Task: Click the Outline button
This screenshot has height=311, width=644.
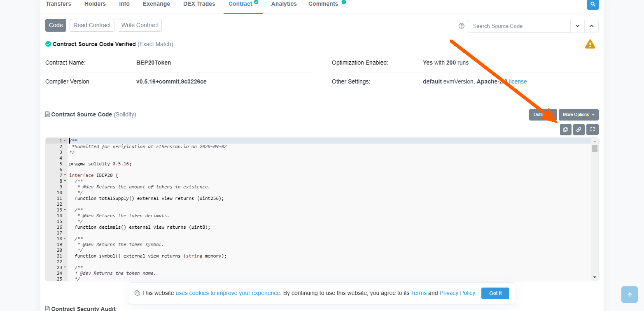Action: (x=543, y=114)
